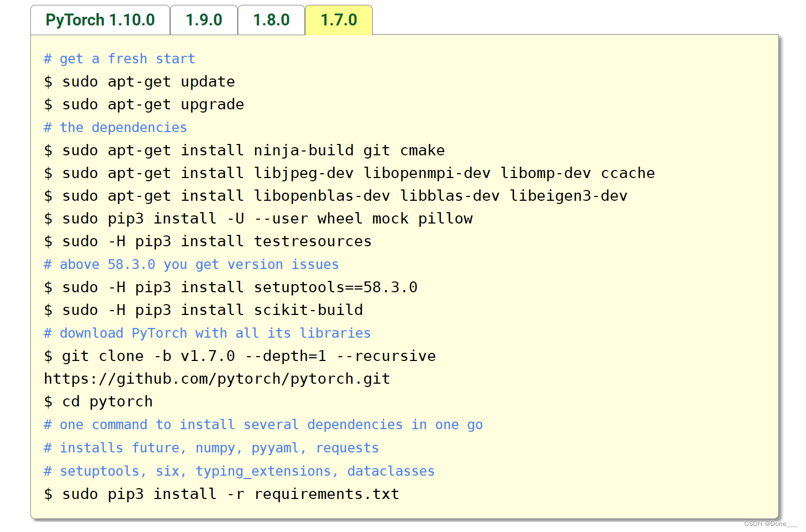Click the '# the dependencies' comment
This screenshot has height=532, width=806.
point(115,127)
